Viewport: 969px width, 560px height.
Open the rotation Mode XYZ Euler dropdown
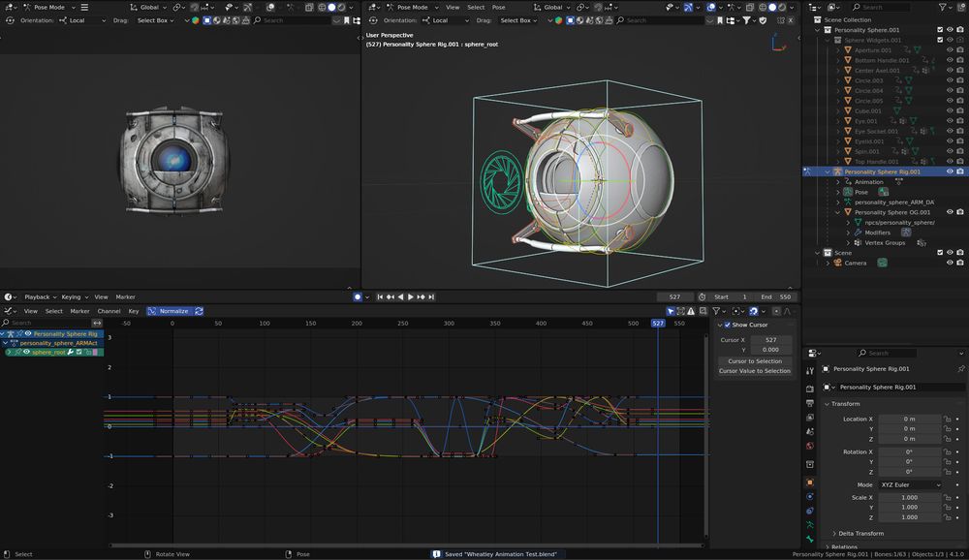[910, 484]
